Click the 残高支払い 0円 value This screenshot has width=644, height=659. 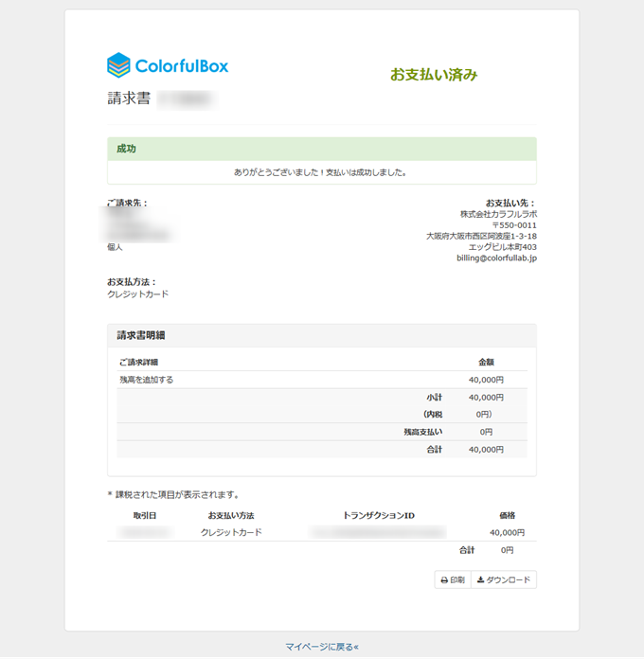pos(486,432)
